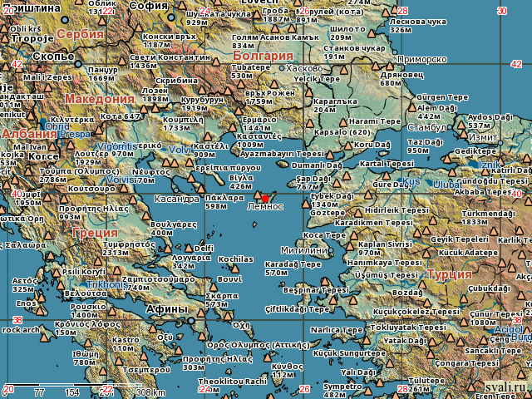Screen dimensions: 532x399
Task: Click the Греция country label
Action: pyautogui.click(x=94, y=233)
